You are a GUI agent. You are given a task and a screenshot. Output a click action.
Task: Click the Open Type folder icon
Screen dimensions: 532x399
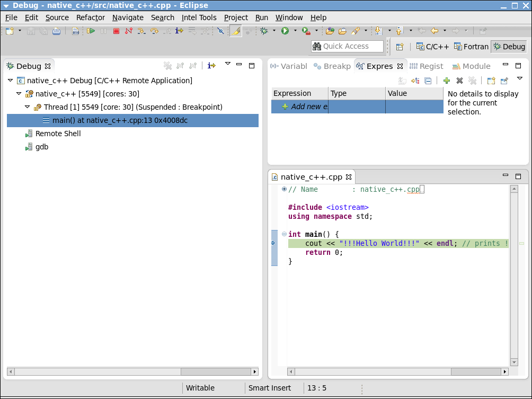tap(330, 31)
